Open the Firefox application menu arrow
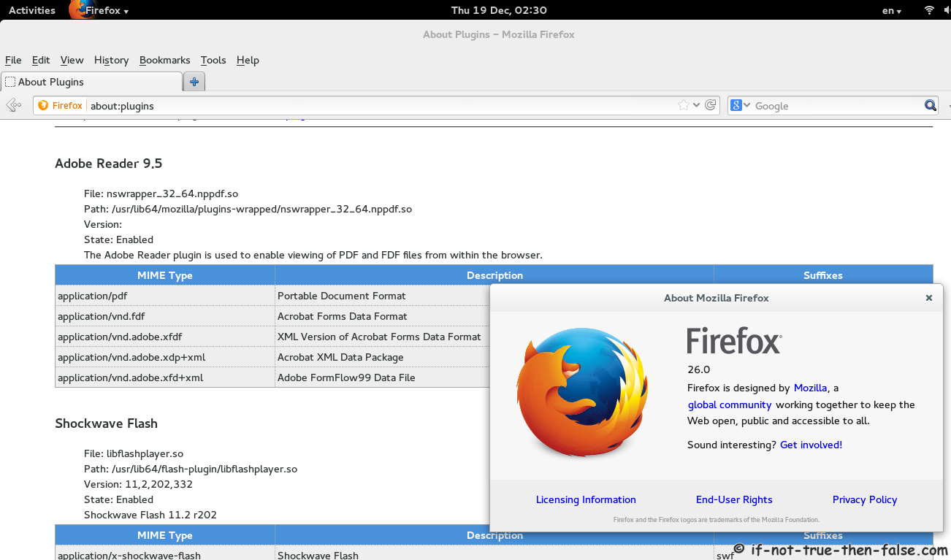The image size is (951, 560). tap(126, 12)
